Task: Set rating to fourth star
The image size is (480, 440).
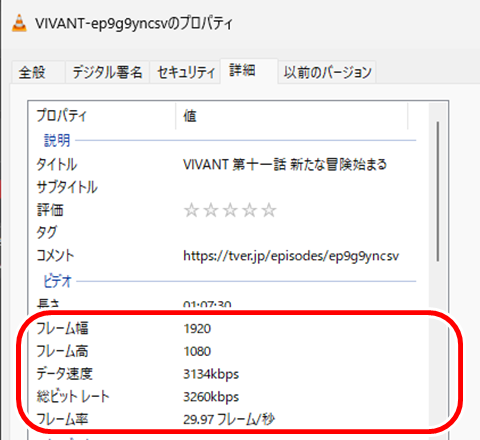Action: [250, 210]
